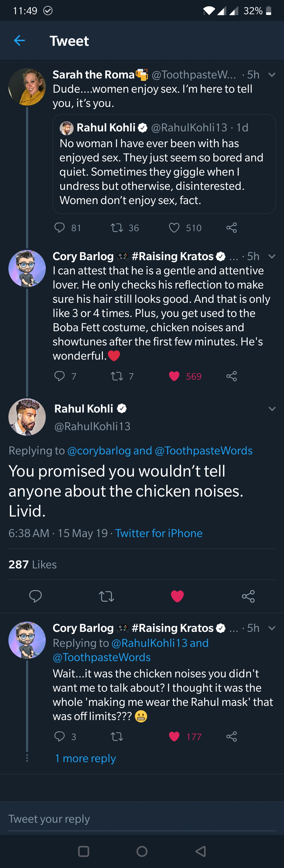Like Sarah the Roma's tweet with 510 likes

[174, 228]
